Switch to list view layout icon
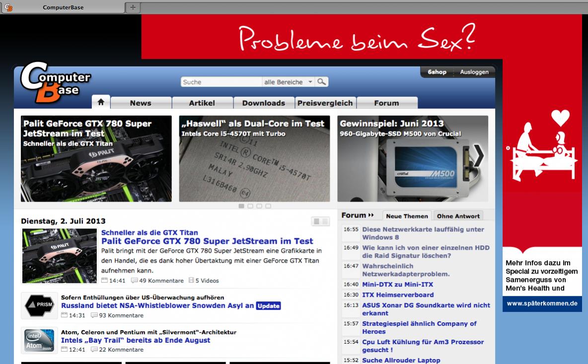 [316, 221]
